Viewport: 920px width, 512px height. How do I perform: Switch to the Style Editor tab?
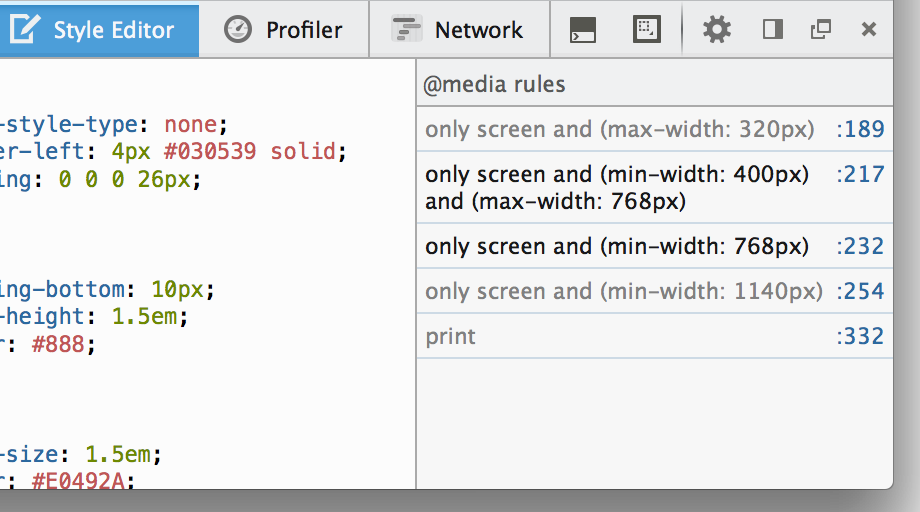[x=98, y=30]
